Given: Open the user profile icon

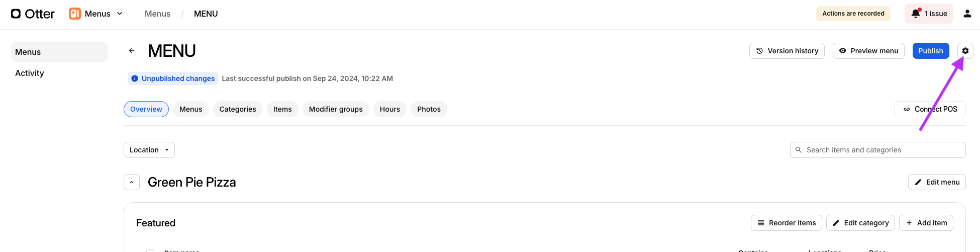Looking at the screenshot, I should 967,14.
